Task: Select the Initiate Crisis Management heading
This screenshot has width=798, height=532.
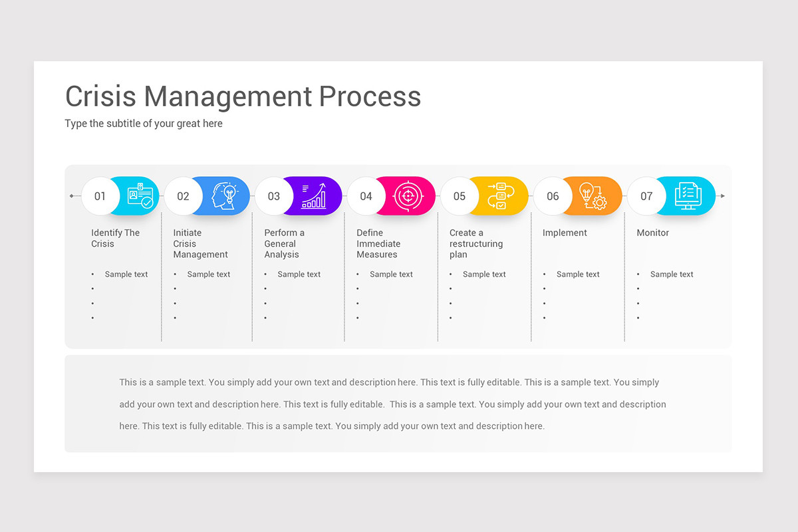Action: pos(201,243)
